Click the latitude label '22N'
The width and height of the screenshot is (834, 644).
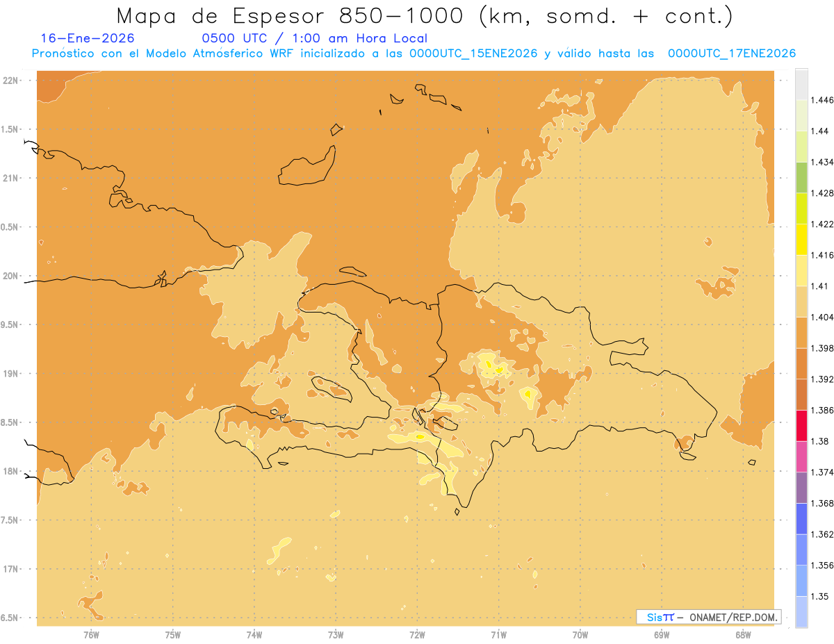(x=10, y=81)
